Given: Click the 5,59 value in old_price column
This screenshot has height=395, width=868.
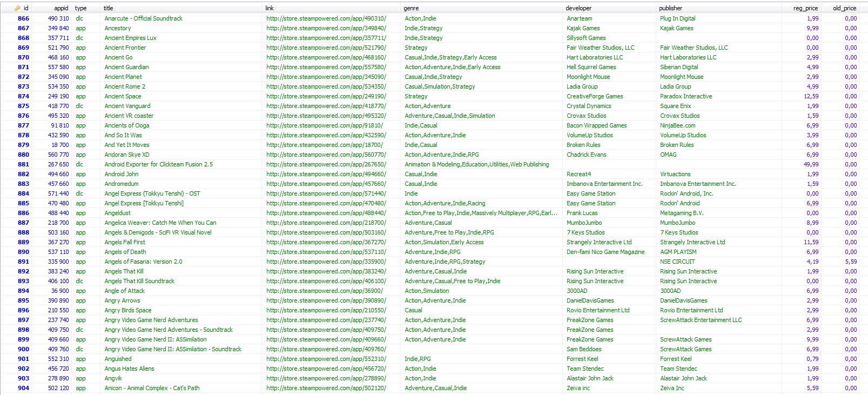Looking at the screenshot, I should coord(851,262).
